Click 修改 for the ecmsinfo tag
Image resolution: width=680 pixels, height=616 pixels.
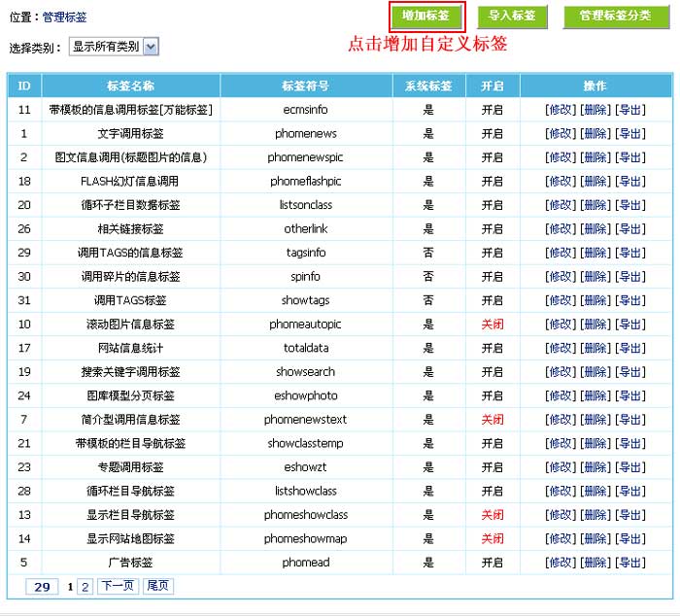point(560,110)
